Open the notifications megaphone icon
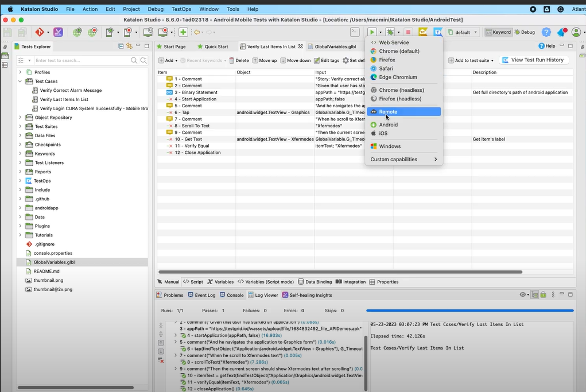This screenshot has width=586, height=392. point(562,32)
